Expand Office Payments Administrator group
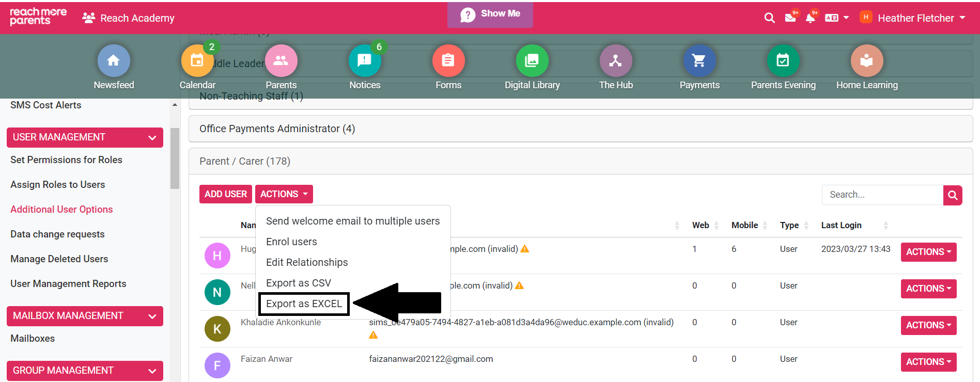Image resolution: width=980 pixels, height=382 pixels. (277, 129)
